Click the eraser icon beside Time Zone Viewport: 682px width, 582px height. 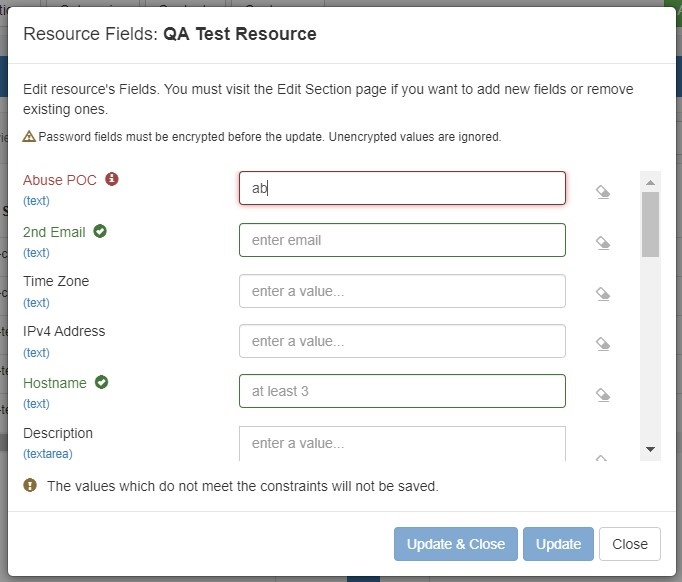(x=603, y=293)
